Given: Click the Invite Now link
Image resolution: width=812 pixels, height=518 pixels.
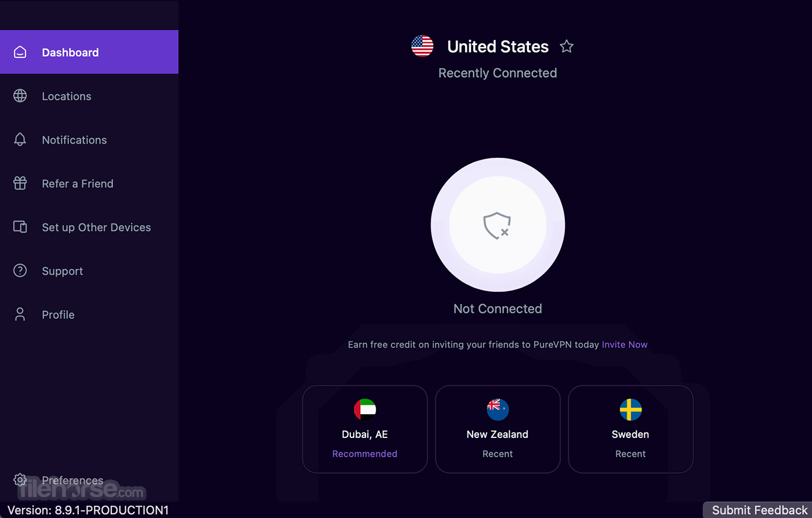Looking at the screenshot, I should coord(625,344).
